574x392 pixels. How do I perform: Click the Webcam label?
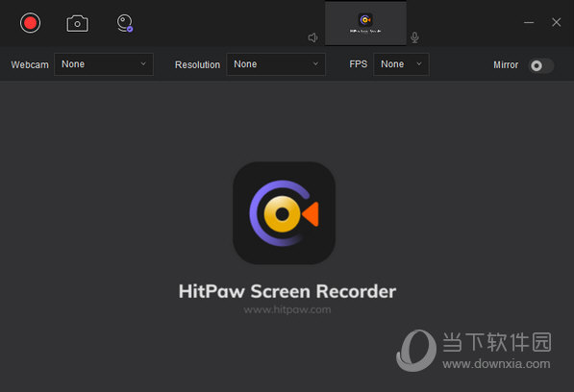point(30,64)
